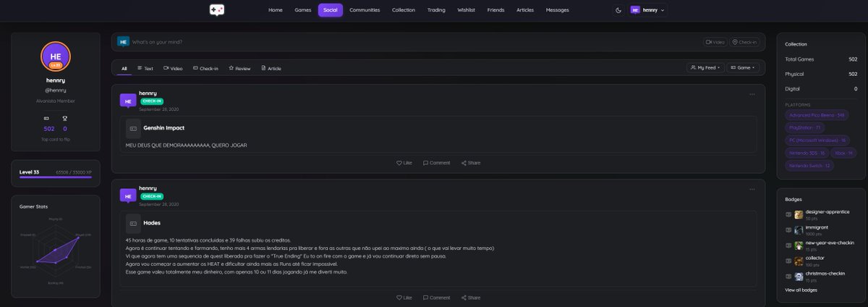Comment on the Genshin Impact post
The image size is (868, 307).
click(x=436, y=163)
